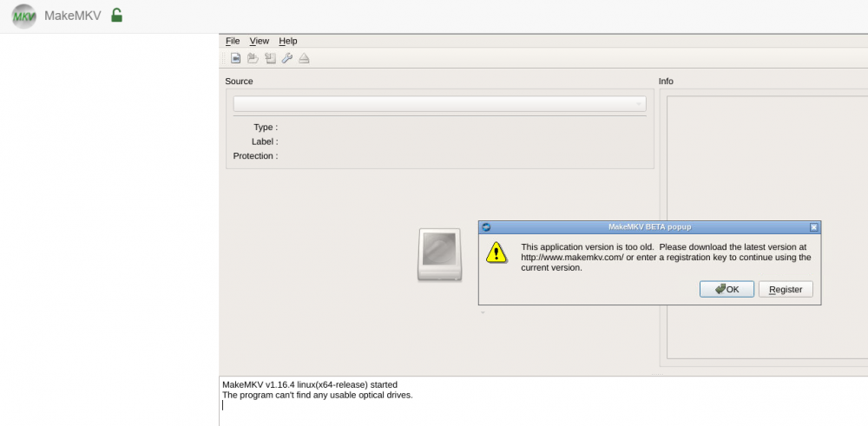Click the Eject disc toolbar icon
The height and width of the screenshot is (426, 868).
pos(304,58)
